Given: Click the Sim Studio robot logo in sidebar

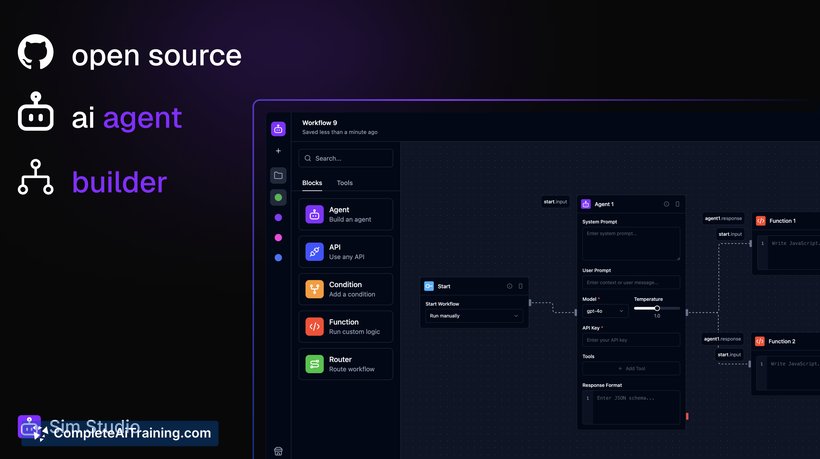Looking at the screenshot, I should 278,129.
